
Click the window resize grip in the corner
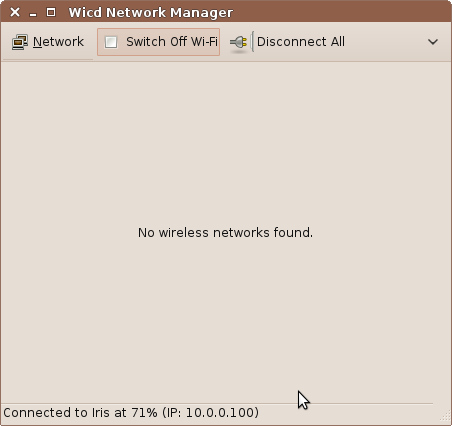coord(445,417)
